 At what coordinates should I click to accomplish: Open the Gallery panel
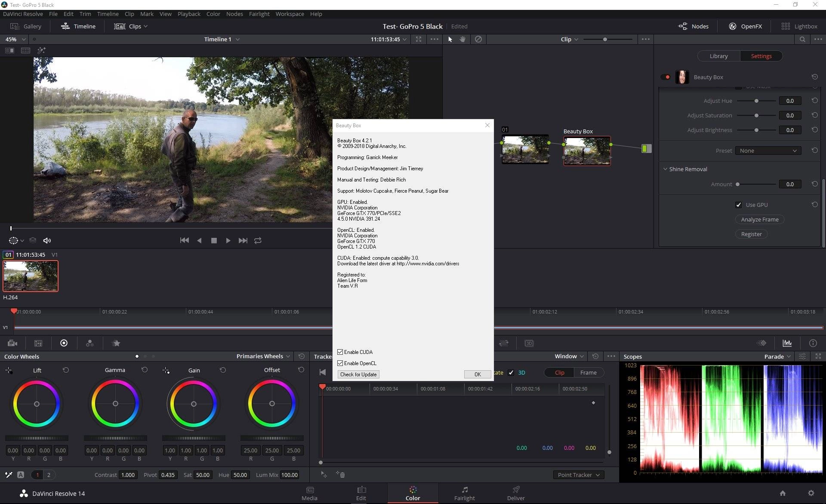click(x=26, y=26)
